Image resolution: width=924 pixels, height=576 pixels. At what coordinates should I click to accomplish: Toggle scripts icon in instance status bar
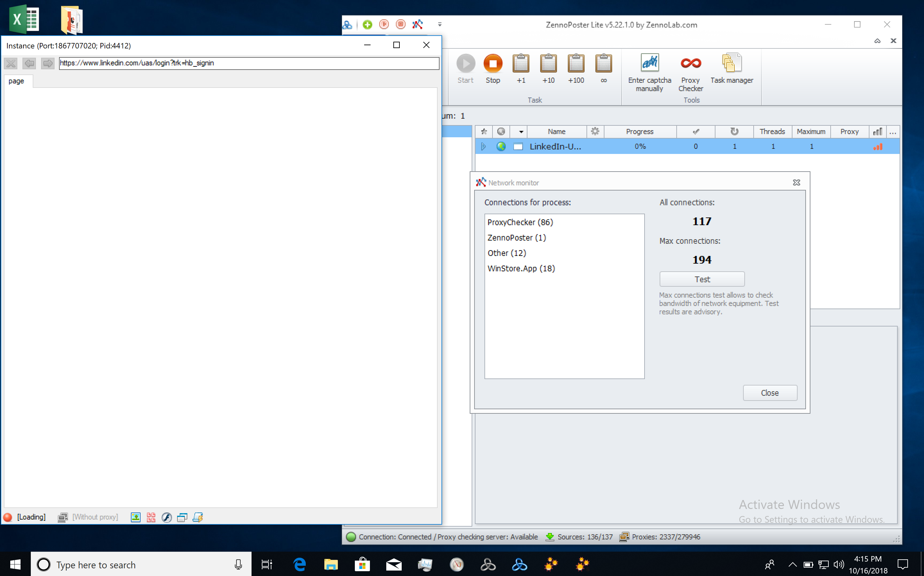pos(198,517)
